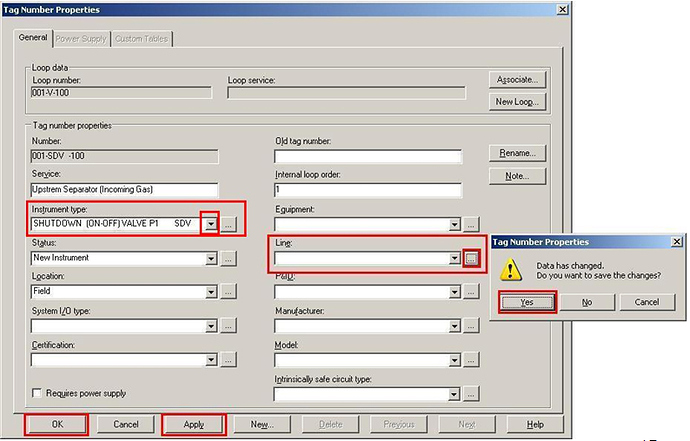Open browse button next to Location
The width and height of the screenshot is (690, 441).
[228, 291]
